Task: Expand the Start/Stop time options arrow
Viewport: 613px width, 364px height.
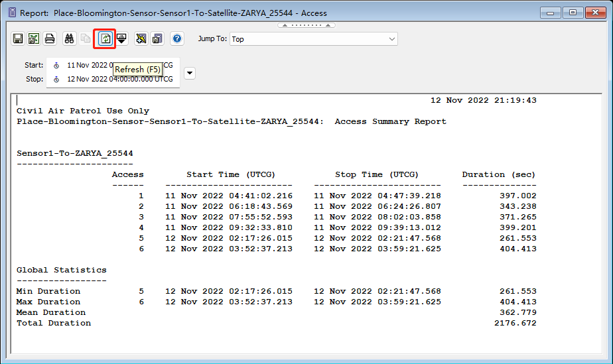Action: point(190,73)
